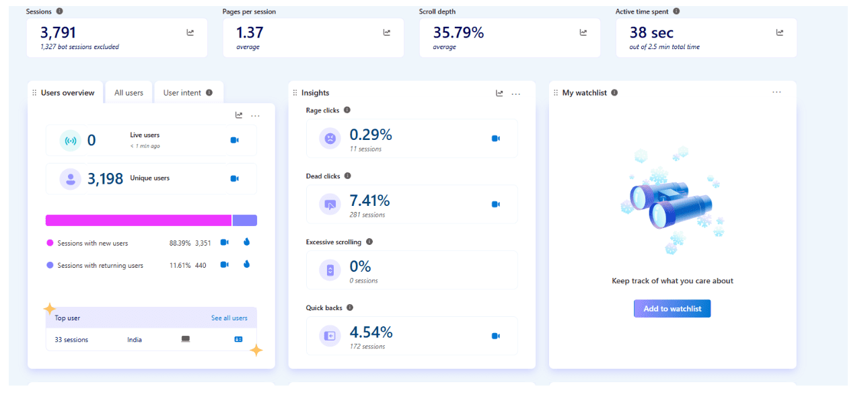Viewport: 868px width, 397px height.
Task: View recordings for Quick backs
Action: tap(496, 336)
